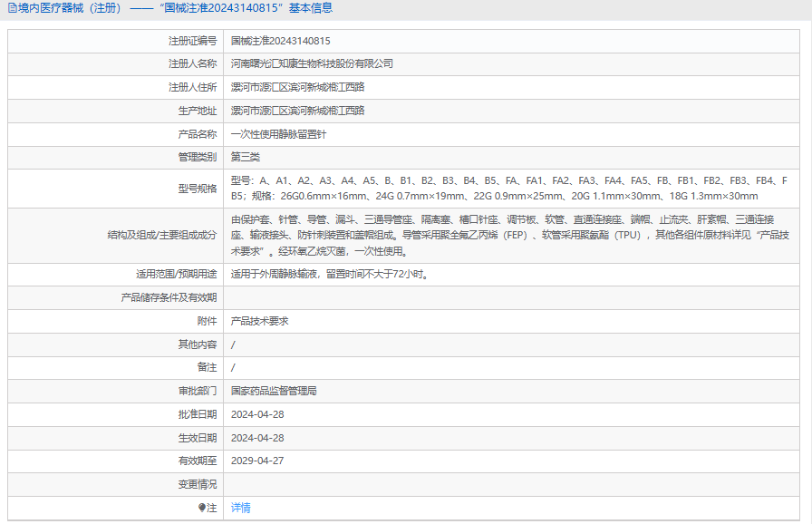Select product name 一次性使用静脉留置针
The height and width of the screenshot is (524, 812).
pyautogui.click(x=278, y=134)
